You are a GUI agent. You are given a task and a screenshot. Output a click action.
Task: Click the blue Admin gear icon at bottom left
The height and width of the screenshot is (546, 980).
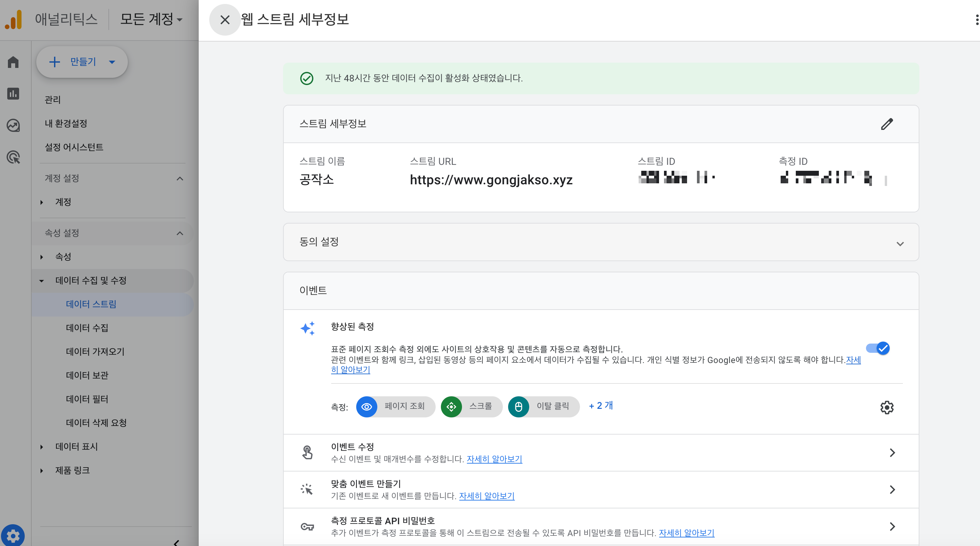tap(13, 536)
